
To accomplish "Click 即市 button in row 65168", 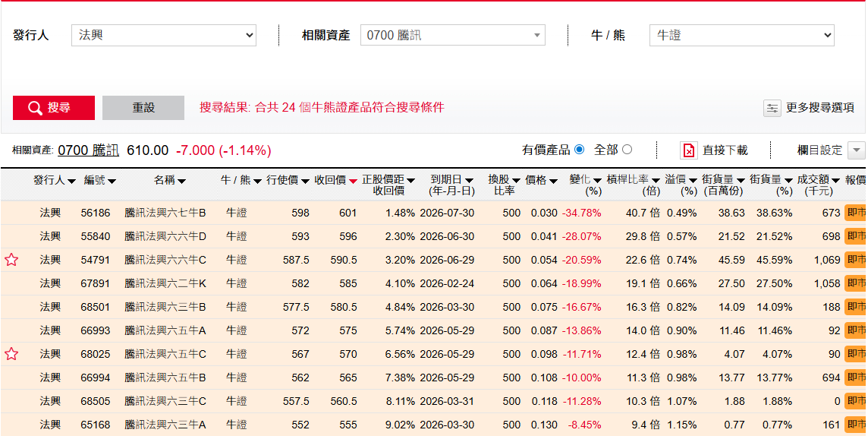I will [x=856, y=425].
